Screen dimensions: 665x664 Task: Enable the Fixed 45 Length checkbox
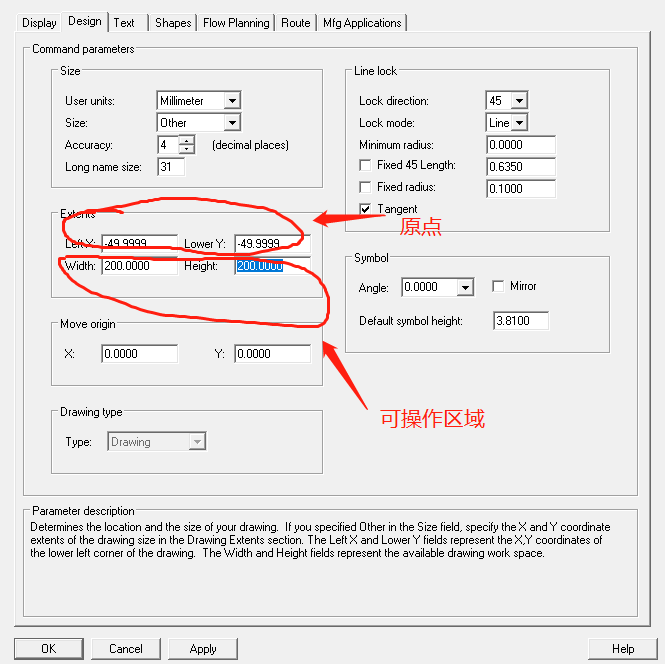(x=365, y=165)
